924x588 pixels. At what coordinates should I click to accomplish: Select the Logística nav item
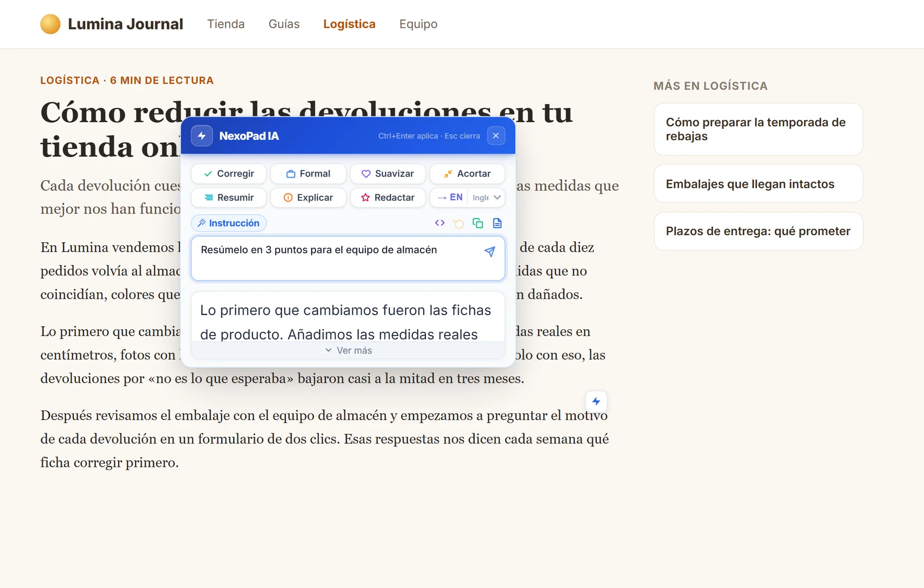coord(349,24)
